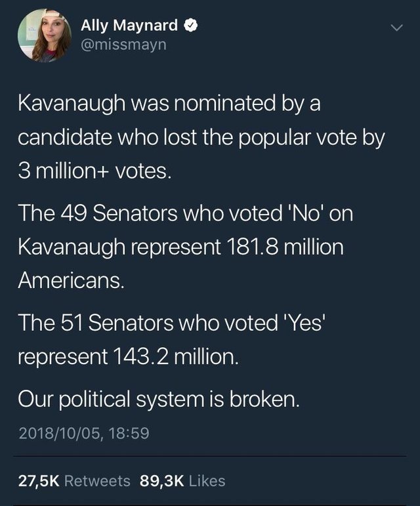Click the Ally Maynard display name
420x506 pixels.
click(129, 26)
